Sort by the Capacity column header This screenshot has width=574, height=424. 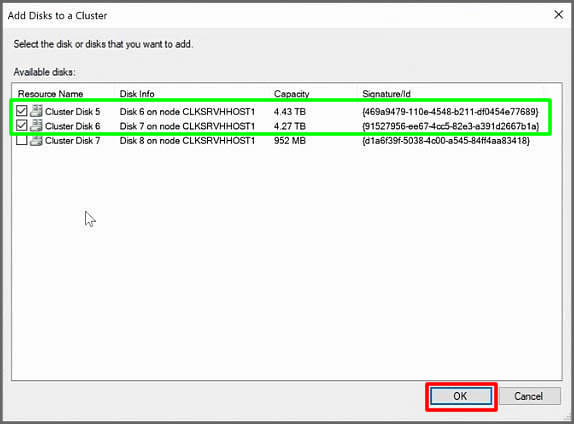coord(291,94)
